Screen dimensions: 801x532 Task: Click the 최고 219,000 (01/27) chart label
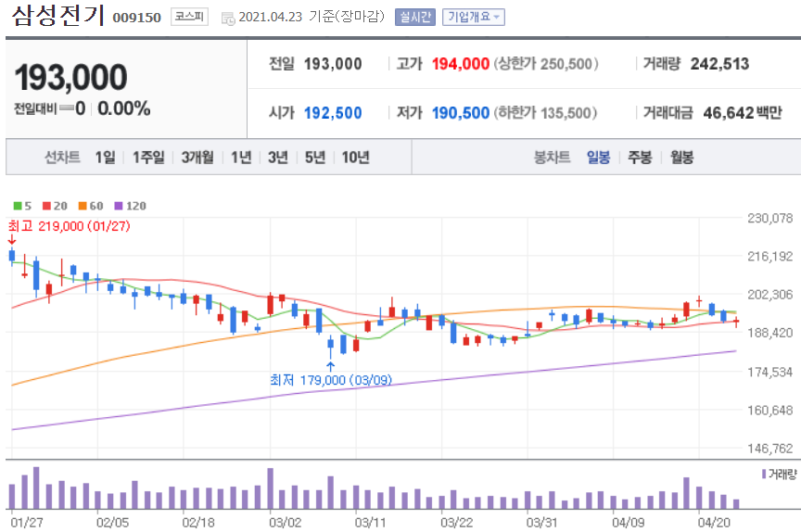click(x=70, y=225)
